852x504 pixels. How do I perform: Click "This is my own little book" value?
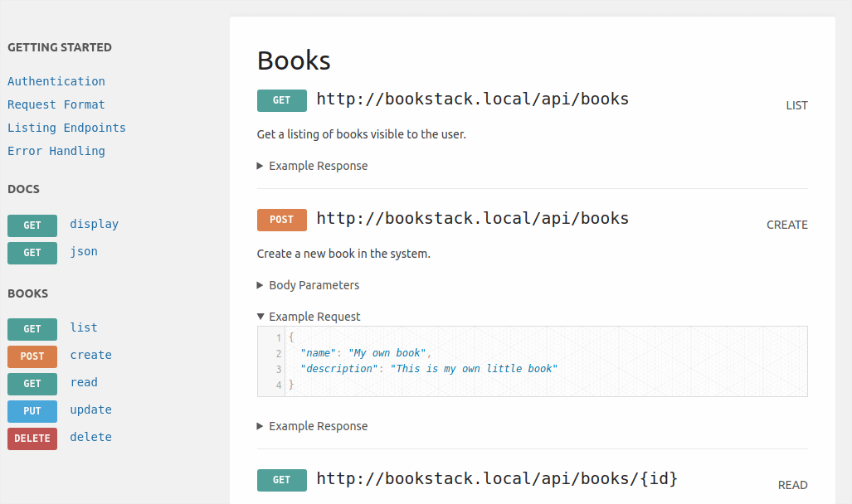pos(474,369)
